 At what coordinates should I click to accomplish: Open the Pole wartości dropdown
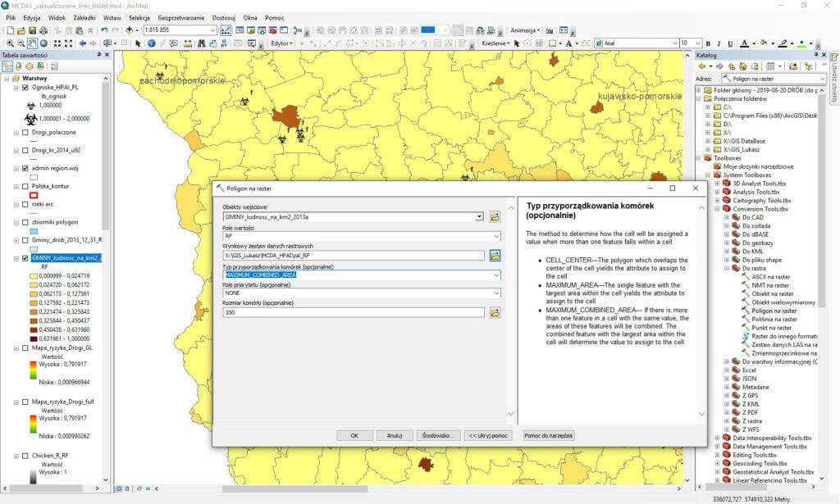coord(496,236)
